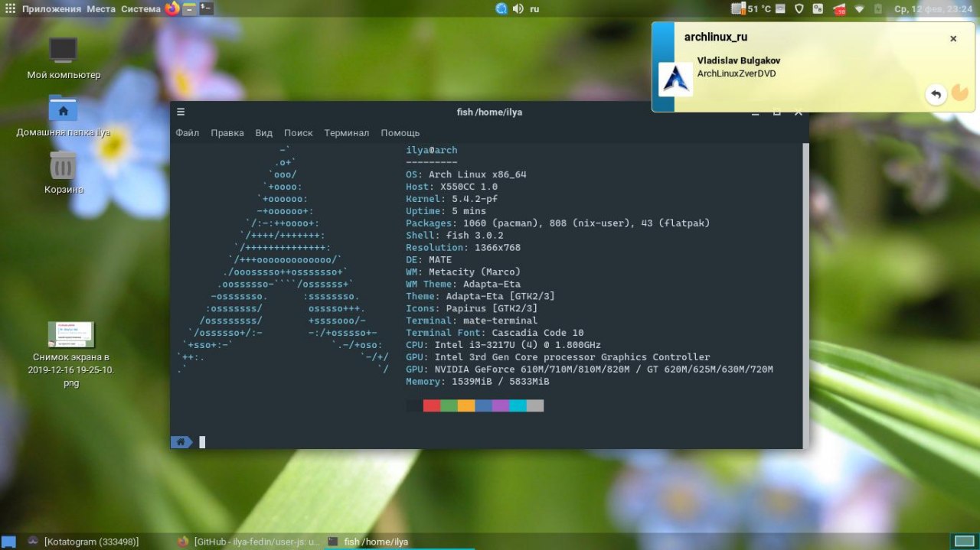Screen dimensions: 980x550
Task: Click the red '98' notification tray icon
Action: pyautogui.click(x=839, y=10)
